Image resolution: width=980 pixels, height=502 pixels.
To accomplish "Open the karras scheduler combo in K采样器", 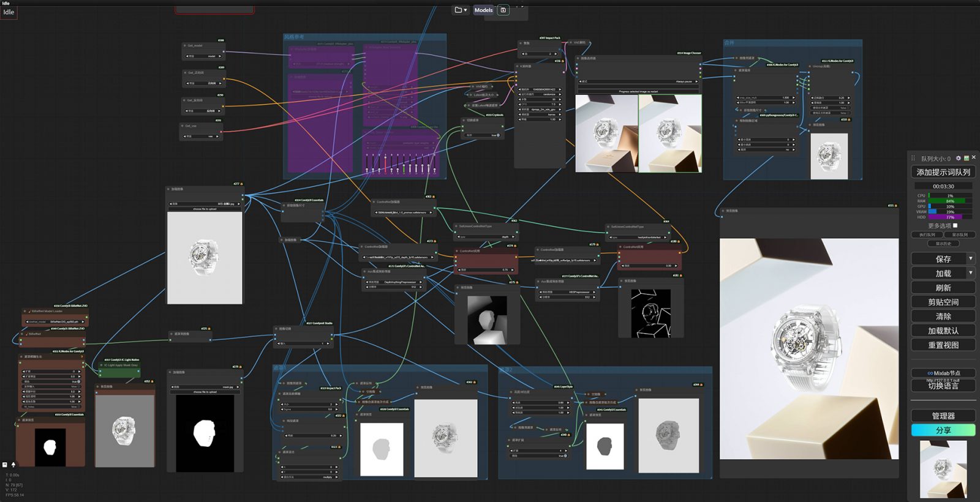I will 538,114.
